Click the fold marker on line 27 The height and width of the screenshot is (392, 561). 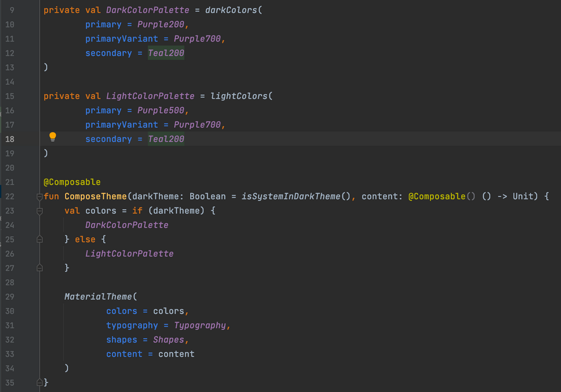(x=39, y=269)
